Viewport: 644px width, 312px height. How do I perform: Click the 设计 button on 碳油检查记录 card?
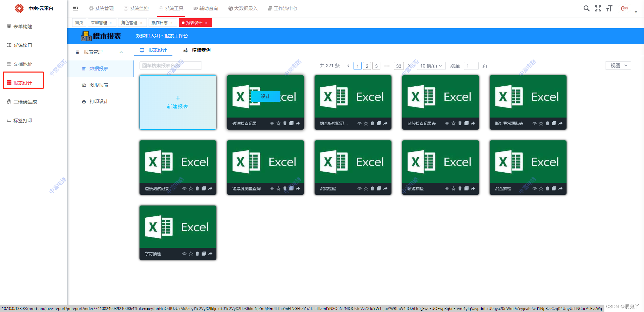coord(265,96)
